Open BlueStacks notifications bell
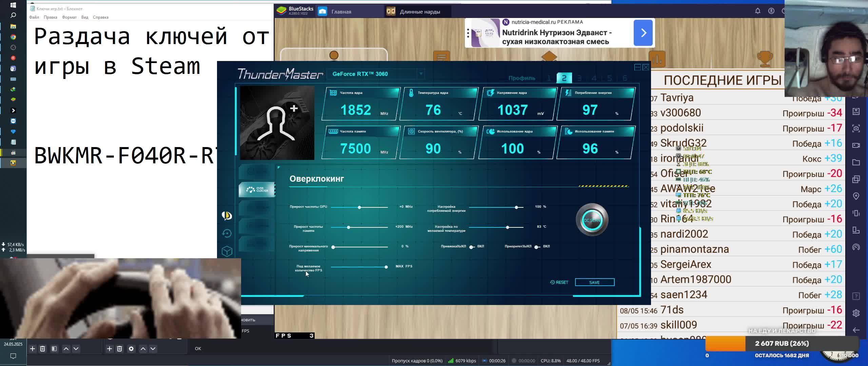Screen dimensions: 868x366 (x=758, y=11)
